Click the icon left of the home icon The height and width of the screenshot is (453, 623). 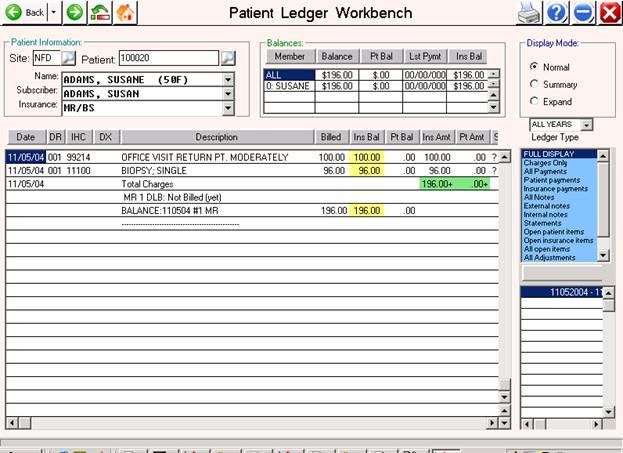point(101,13)
